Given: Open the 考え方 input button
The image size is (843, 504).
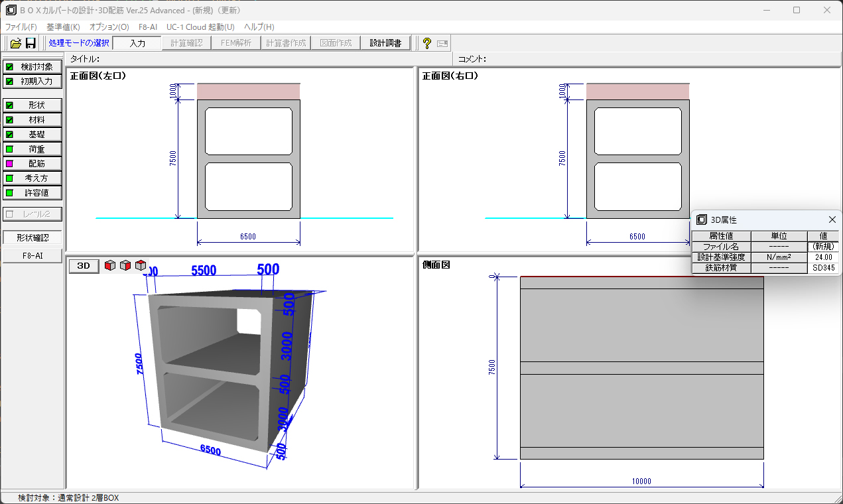Looking at the screenshot, I should point(32,178).
